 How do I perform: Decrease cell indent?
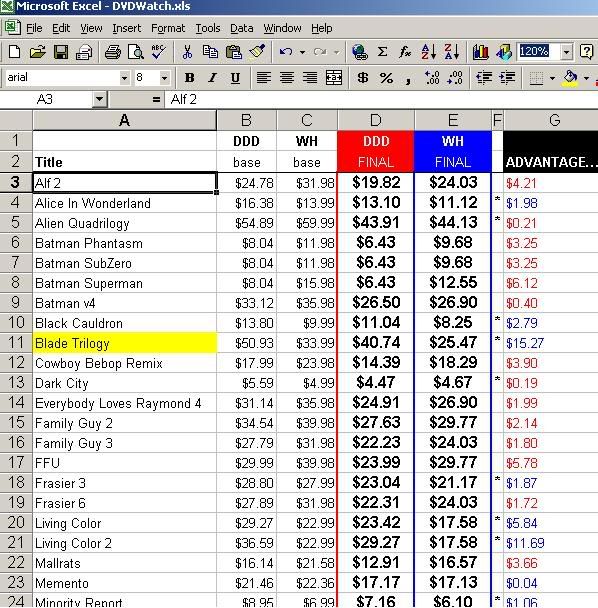point(484,78)
